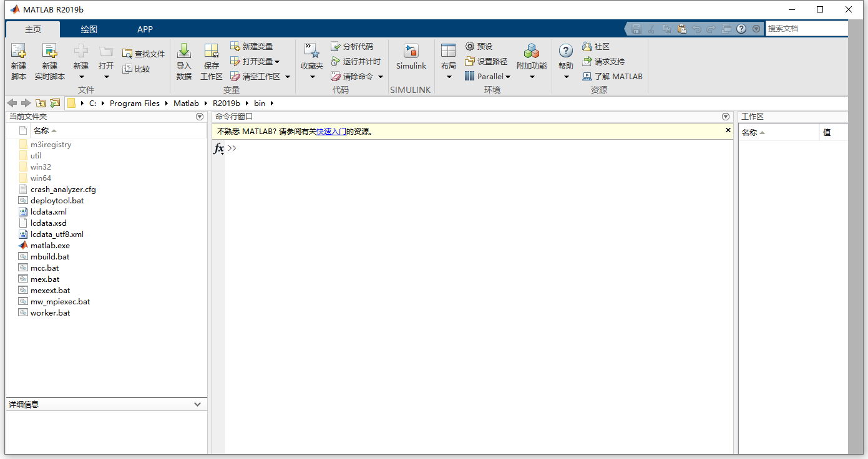Click the 清空工作区 eraser icon
The width and height of the screenshot is (868, 459).
click(235, 77)
